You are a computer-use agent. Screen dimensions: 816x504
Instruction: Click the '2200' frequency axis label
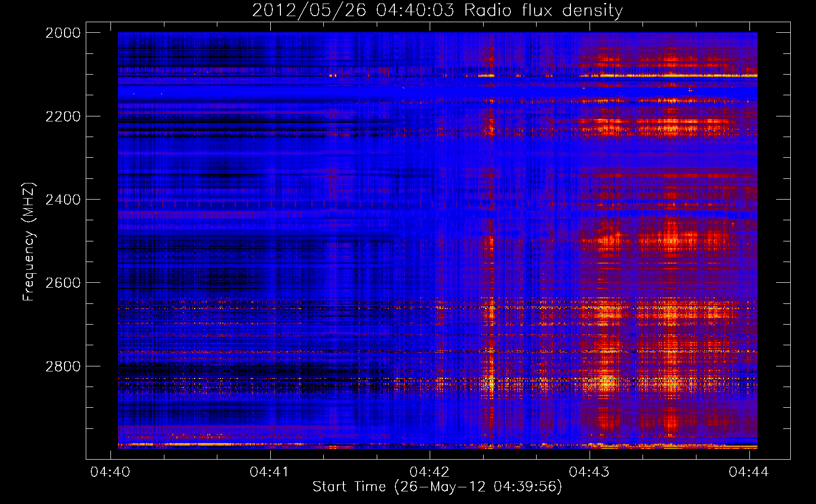click(63, 116)
